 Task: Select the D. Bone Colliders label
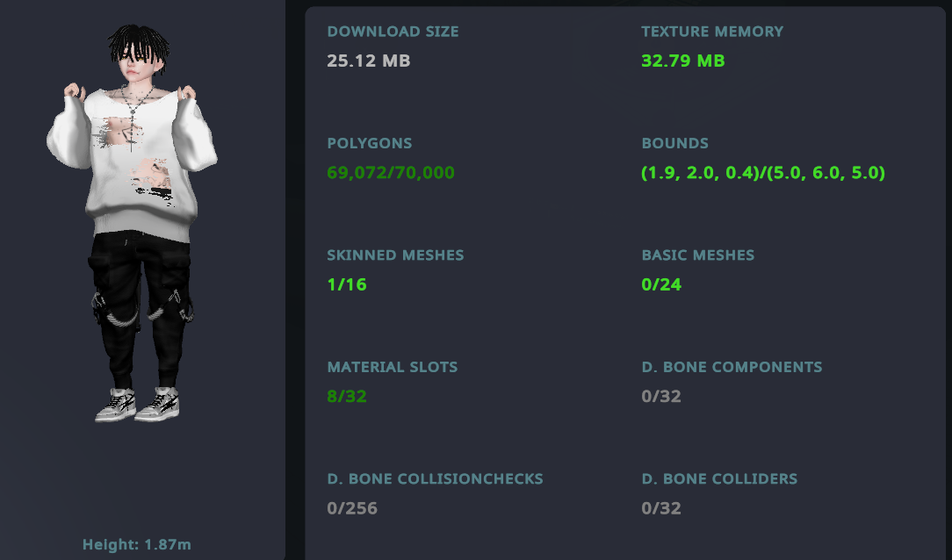(719, 478)
